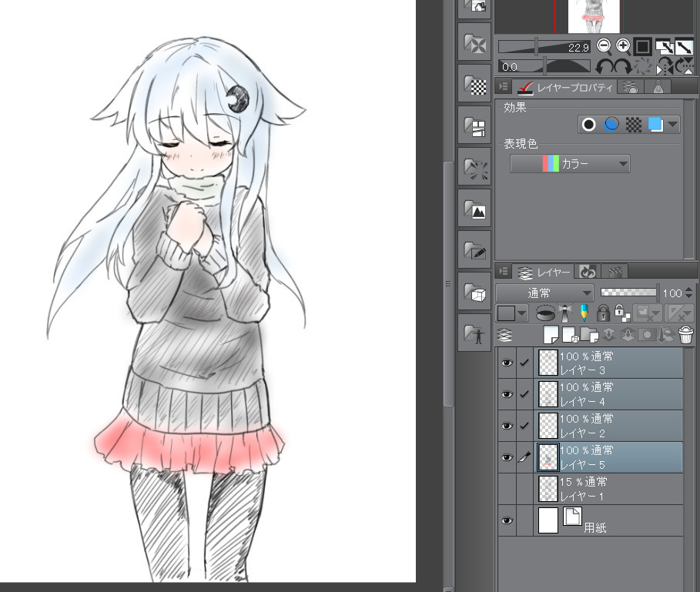Viewport: 700px width, 592px height.
Task: Open the ruler display range dropdown
Action: click(x=679, y=313)
